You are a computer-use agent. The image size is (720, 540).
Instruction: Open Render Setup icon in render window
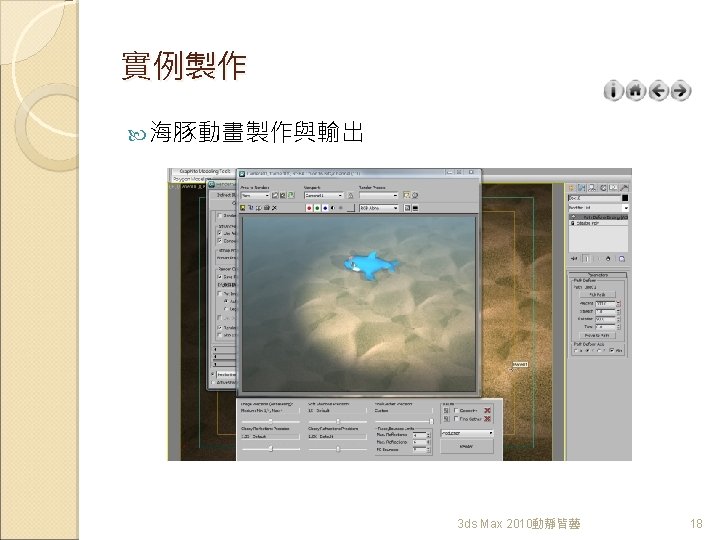[407, 195]
